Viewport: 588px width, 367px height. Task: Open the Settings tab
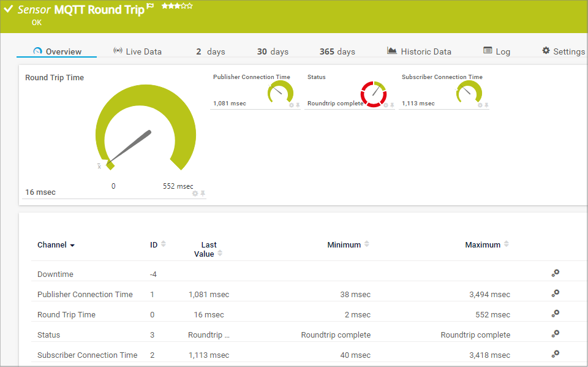[x=563, y=51]
